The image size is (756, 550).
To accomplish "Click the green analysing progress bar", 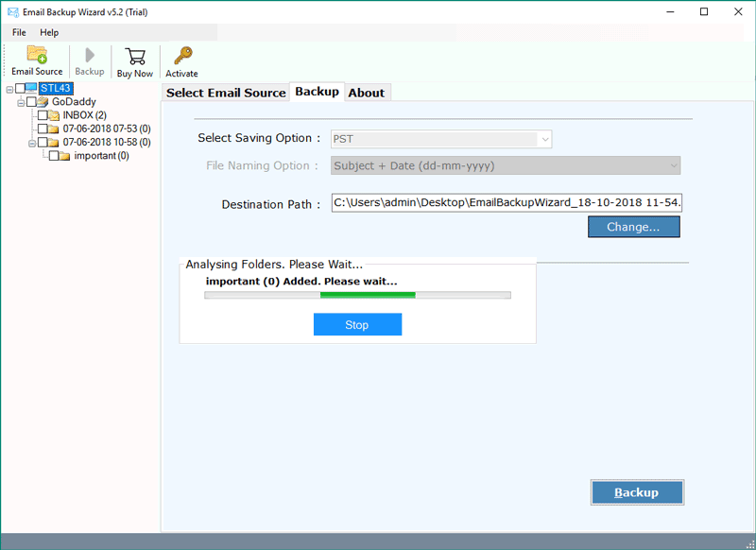I will [357, 295].
